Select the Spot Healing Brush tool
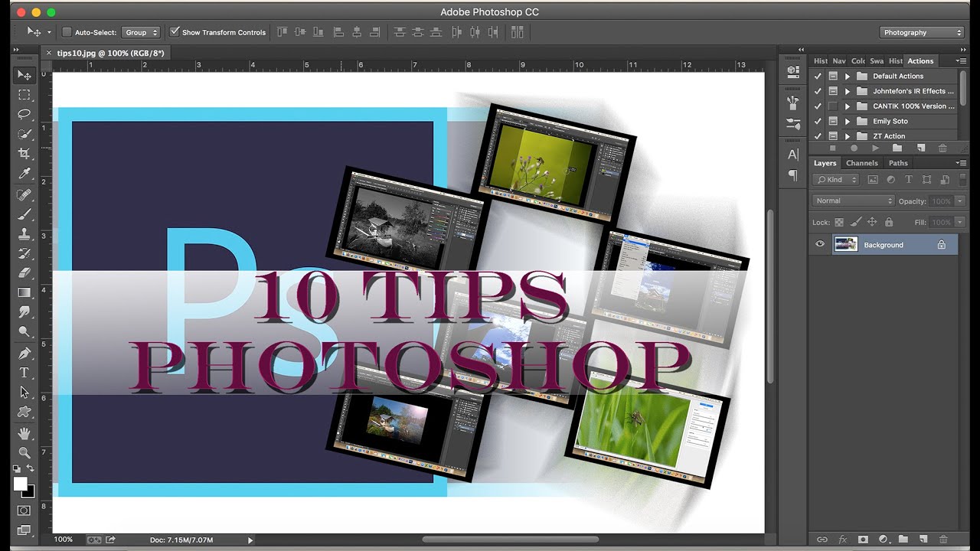The image size is (980, 551). [24, 194]
